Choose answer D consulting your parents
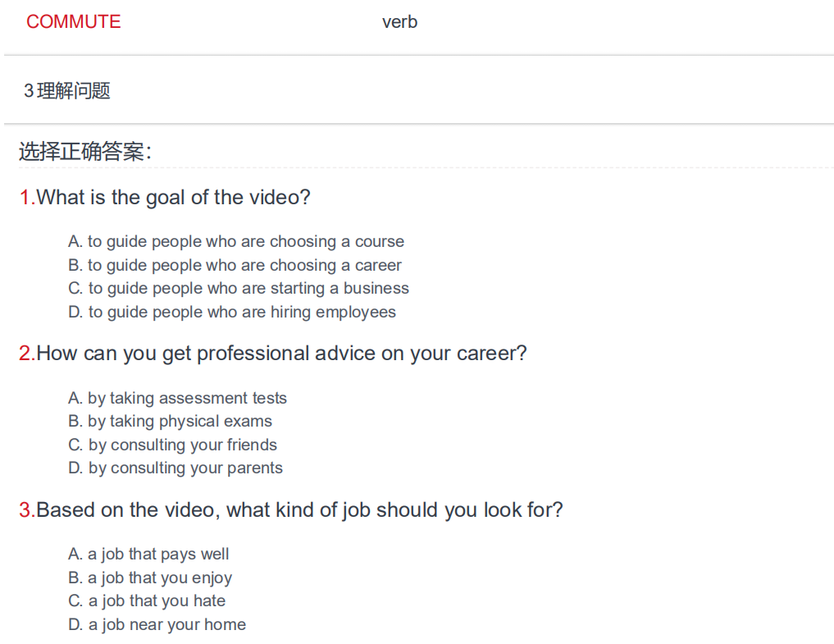The image size is (834, 644). [175, 468]
